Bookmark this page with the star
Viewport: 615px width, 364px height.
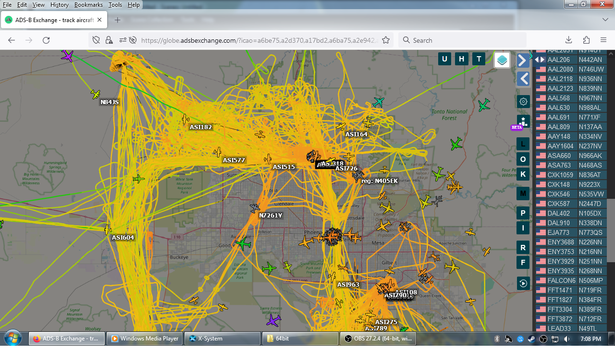point(386,40)
